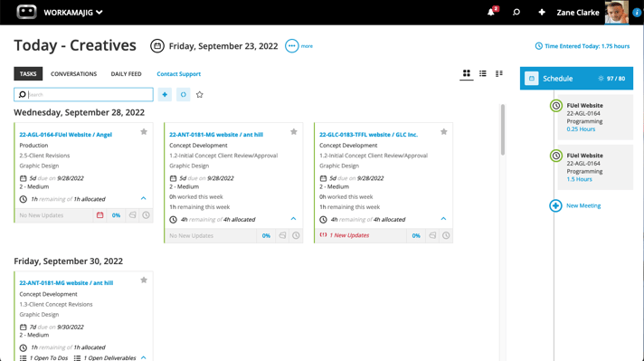Viewport: 644px width, 361px height.
Task: Open deliverables icon on FUel Website card
Action: [132, 215]
